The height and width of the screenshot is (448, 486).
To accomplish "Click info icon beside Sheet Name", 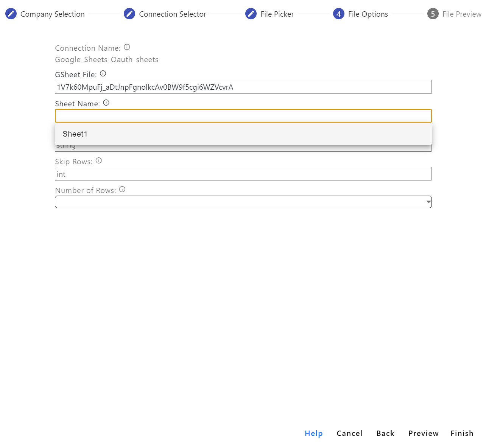I will click(x=106, y=103).
